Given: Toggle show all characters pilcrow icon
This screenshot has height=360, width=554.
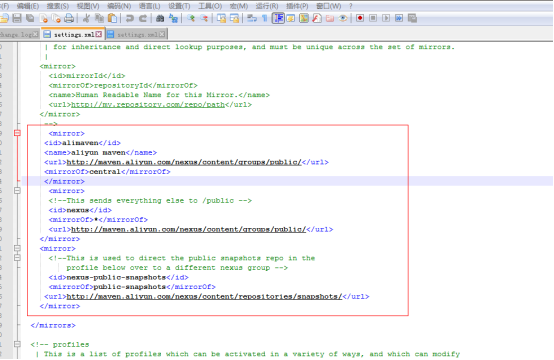Looking at the screenshot, I should 265,18.
